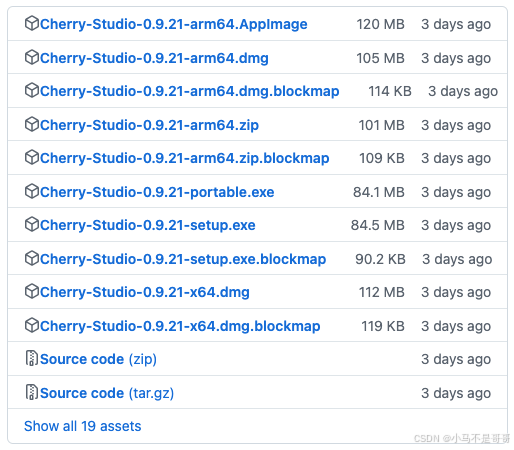Screen dimensions: 514x450
Task: Click package icon beside portable.exe asset
Action: [x=32, y=192]
